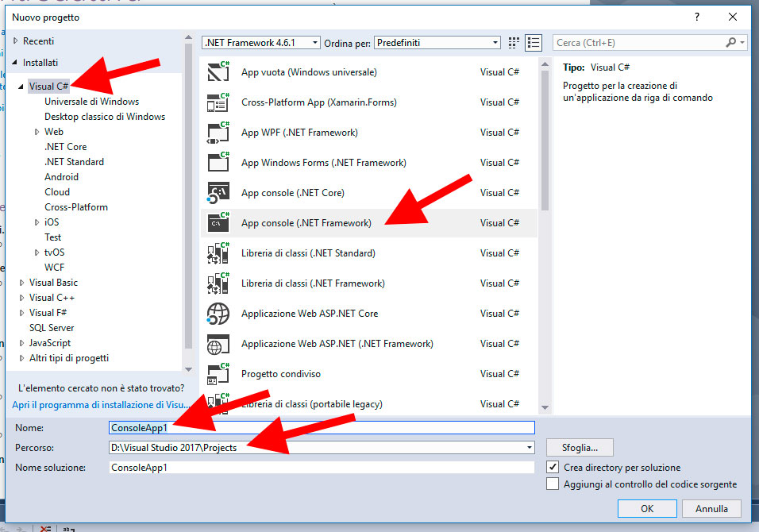Choose Applicazione Web ASP.NET Core icon
Viewport: 759px width, 532px height.
[218, 313]
